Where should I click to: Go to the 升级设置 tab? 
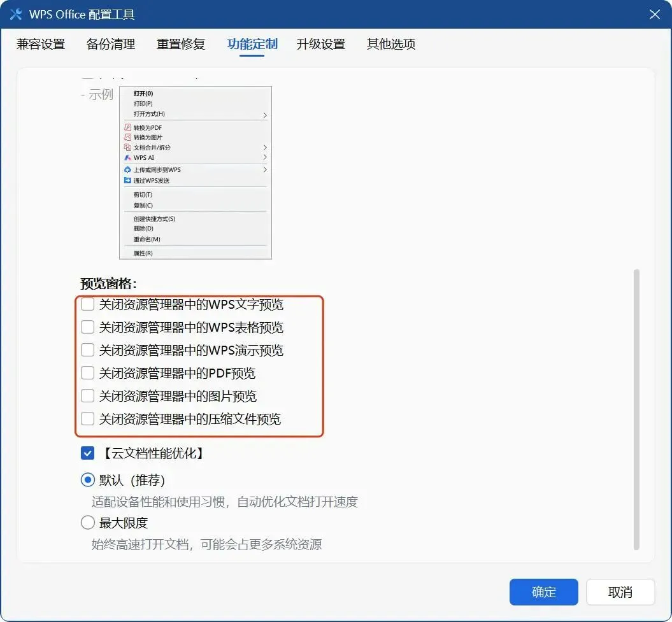(321, 44)
